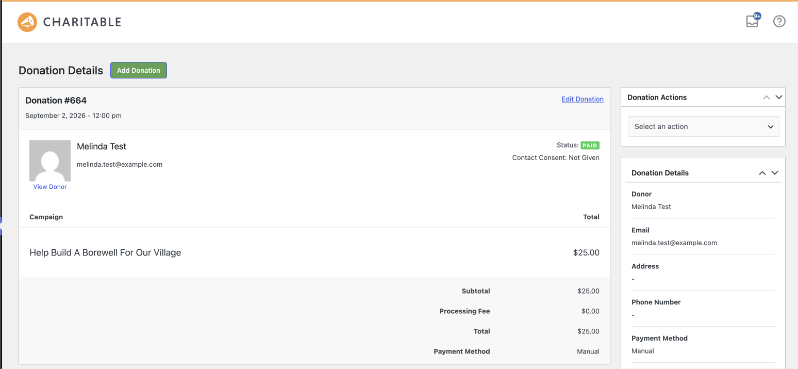Click the Subtotal label
798x369 pixels.
coord(476,292)
